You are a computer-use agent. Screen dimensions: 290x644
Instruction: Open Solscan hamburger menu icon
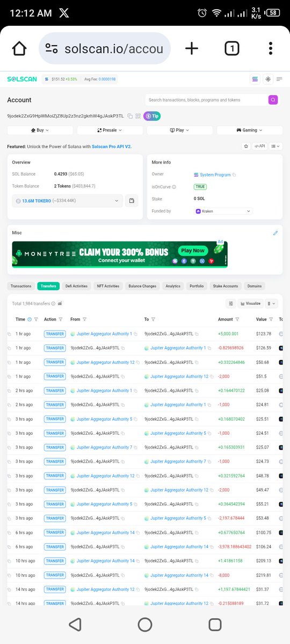280,79
